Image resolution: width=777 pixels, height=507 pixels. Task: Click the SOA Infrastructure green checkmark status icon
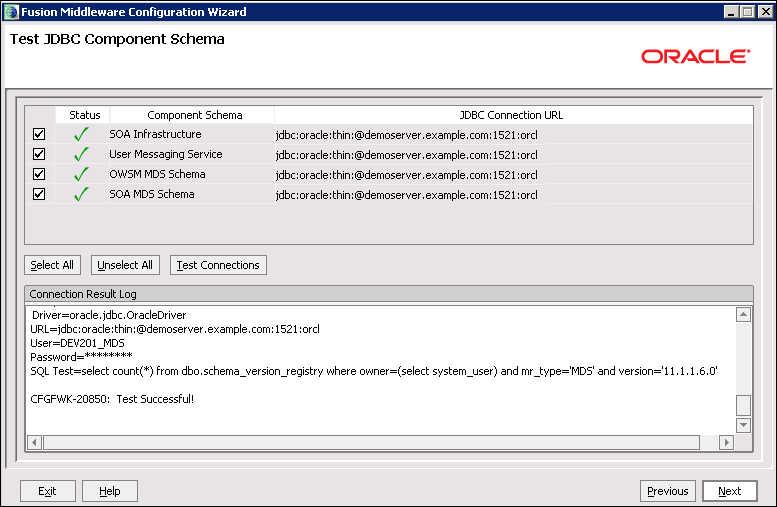[x=82, y=135]
